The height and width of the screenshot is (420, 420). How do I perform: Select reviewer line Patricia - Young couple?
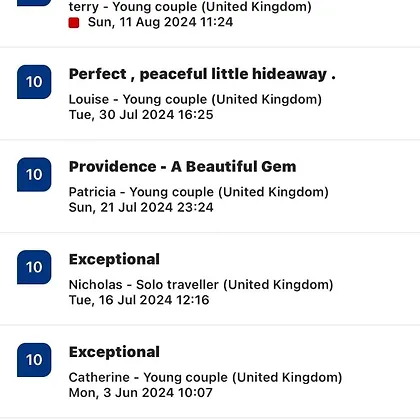pos(199,192)
